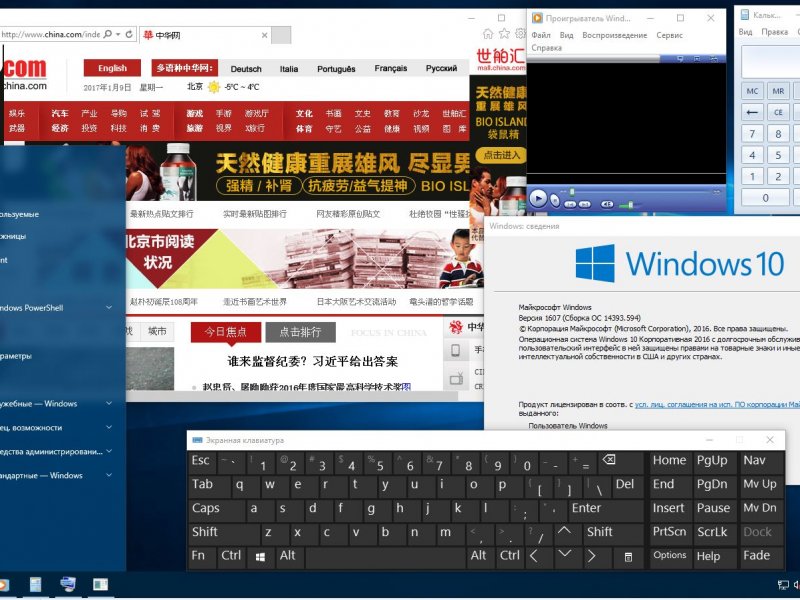Toggle the Nav key on the on-screen keyboard
This screenshot has height=600, width=800.
pyautogui.click(x=762, y=461)
